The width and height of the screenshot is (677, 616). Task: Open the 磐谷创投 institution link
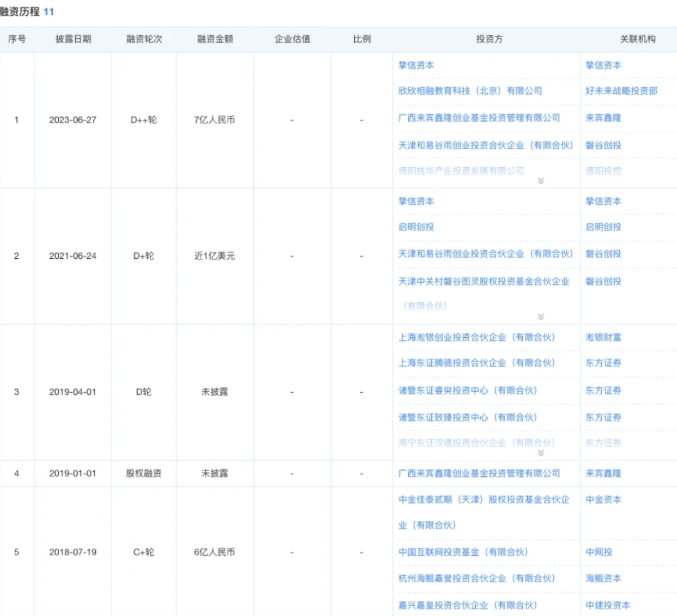tap(602, 145)
